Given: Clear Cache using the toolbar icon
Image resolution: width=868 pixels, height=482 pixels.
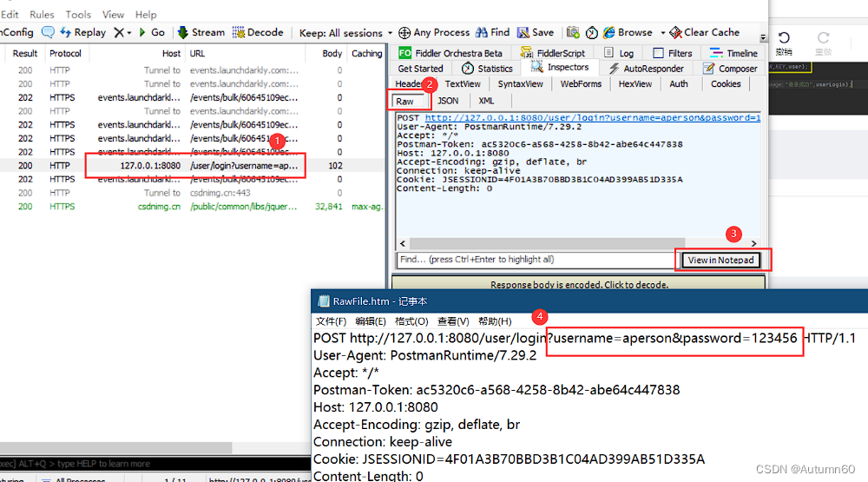Looking at the screenshot, I should pos(705,32).
